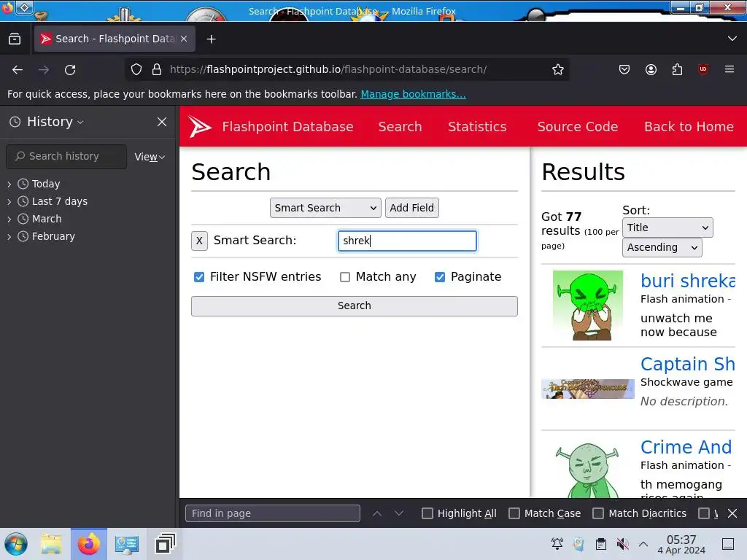The width and height of the screenshot is (747, 560).
Task: Click the Flashpoint logo arrow icon
Action: click(x=200, y=127)
